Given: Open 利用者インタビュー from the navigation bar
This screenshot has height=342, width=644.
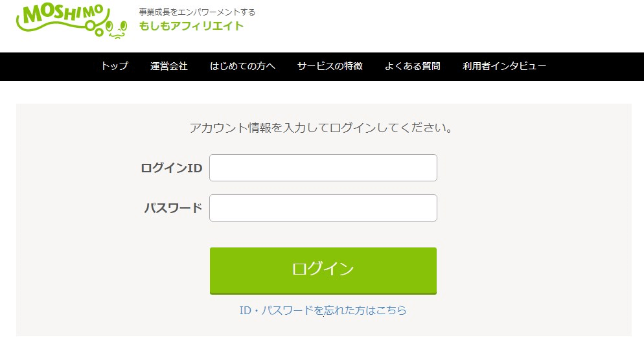Looking at the screenshot, I should click(x=504, y=66).
